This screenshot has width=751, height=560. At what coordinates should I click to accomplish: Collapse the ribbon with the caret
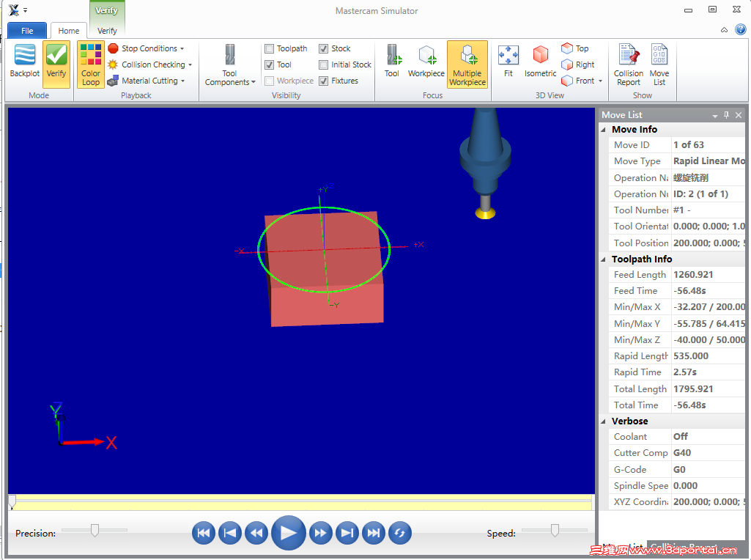coord(724,30)
